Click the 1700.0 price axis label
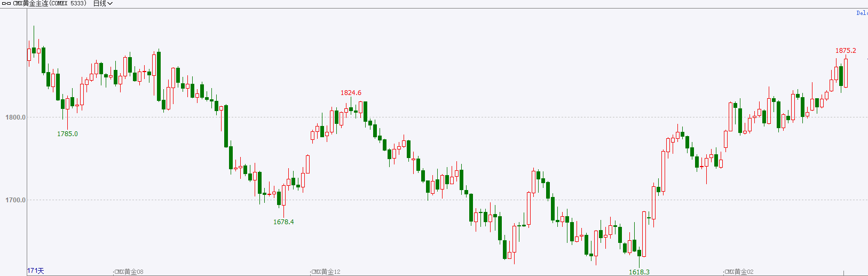868x276 pixels. coord(15,200)
